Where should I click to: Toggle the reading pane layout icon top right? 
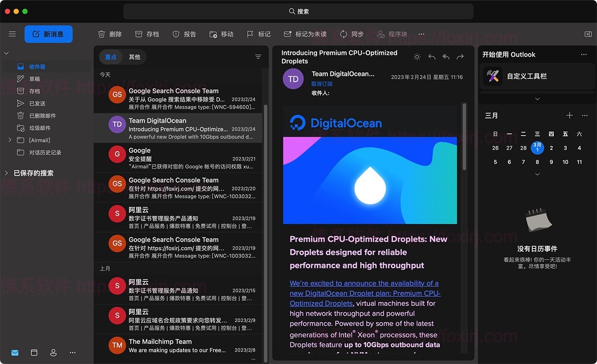coord(589,34)
